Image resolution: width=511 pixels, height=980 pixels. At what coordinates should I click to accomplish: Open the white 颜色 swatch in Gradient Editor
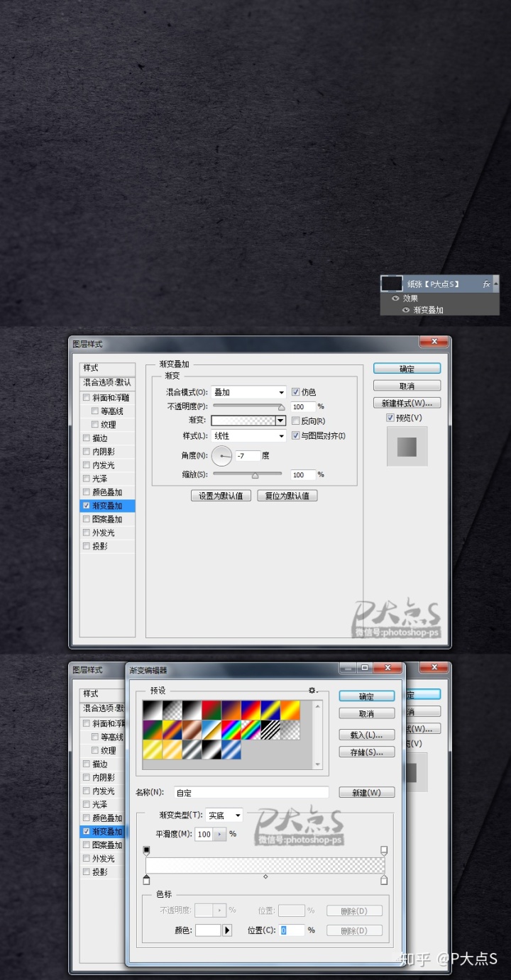tap(208, 930)
